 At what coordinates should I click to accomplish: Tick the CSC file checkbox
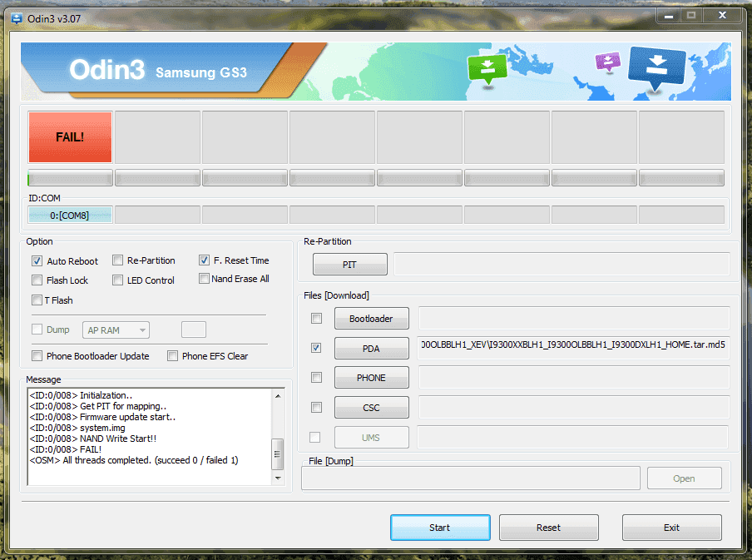(x=317, y=408)
